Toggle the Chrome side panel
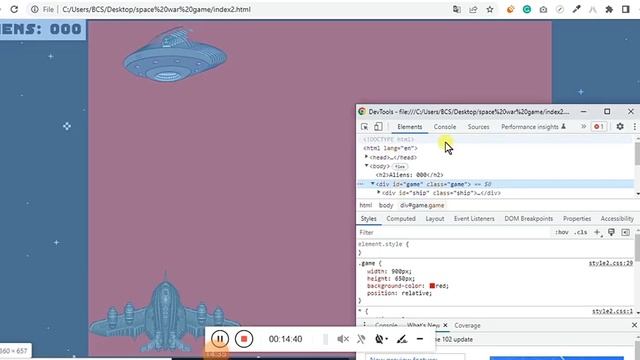This screenshot has width=640, height=360. coord(626,9)
